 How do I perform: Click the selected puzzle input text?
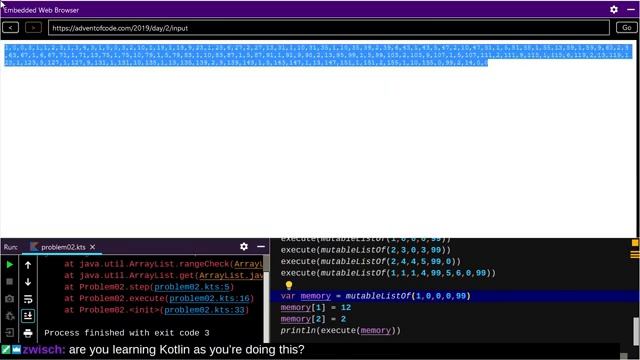point(318,55)
